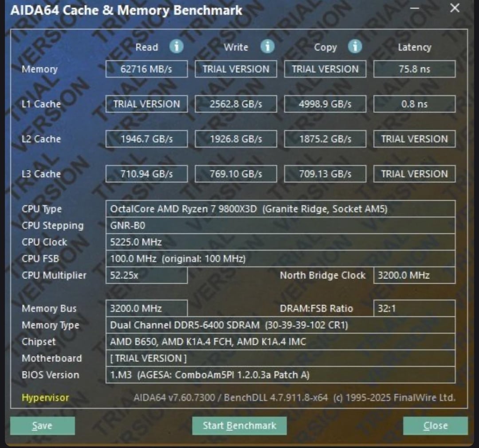Click the L1 Cache row label

41,104
